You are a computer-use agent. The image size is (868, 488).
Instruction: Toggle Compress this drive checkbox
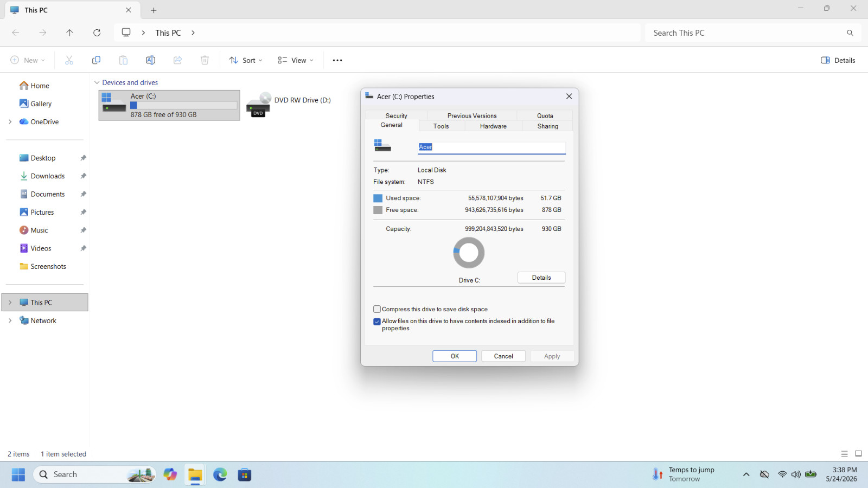pos(377,309)
